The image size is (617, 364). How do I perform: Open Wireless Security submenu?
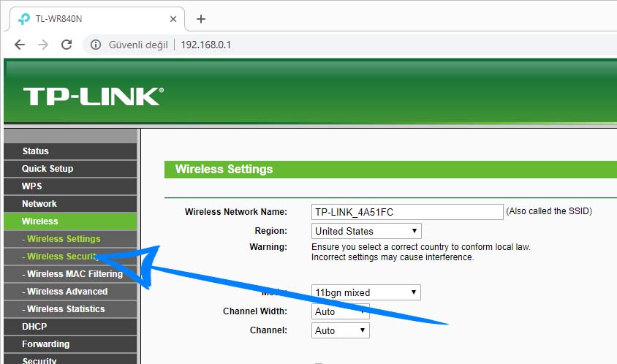(61, 257)
